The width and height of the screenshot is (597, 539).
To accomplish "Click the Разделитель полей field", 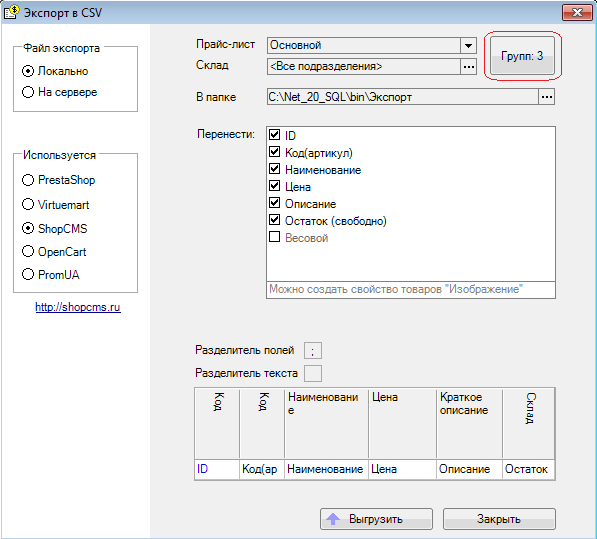I will (x=313, y=351).
